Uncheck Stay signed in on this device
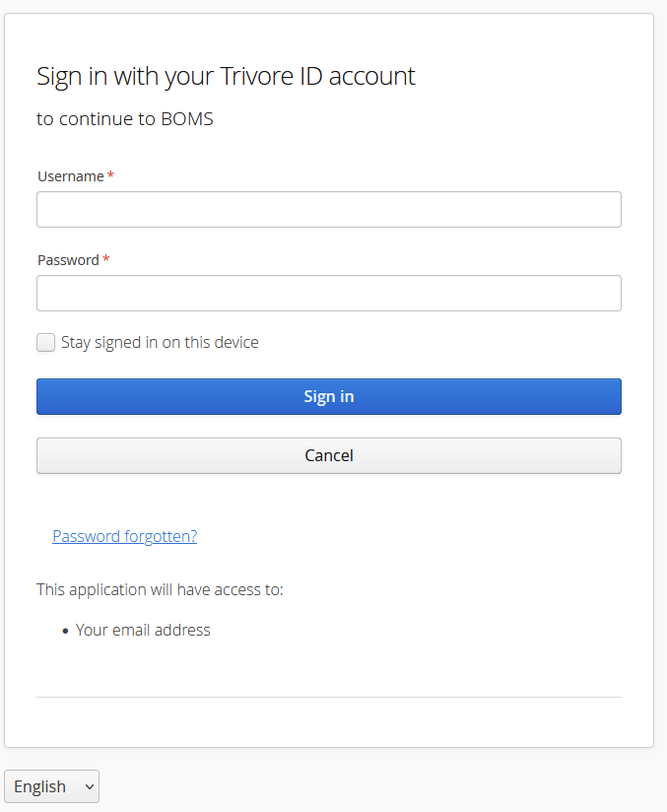Screen dimensions: 667x812 click(x=45, y=342)
